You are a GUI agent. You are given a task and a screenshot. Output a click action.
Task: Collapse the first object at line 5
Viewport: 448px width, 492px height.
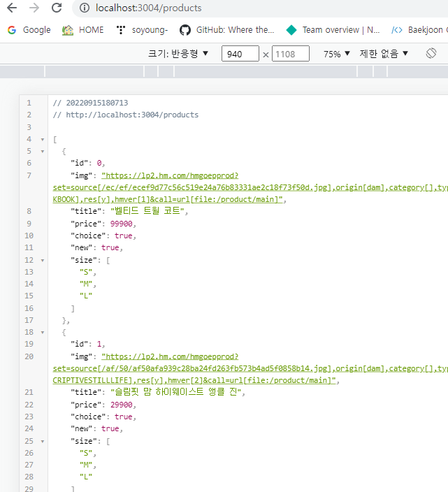43,152
